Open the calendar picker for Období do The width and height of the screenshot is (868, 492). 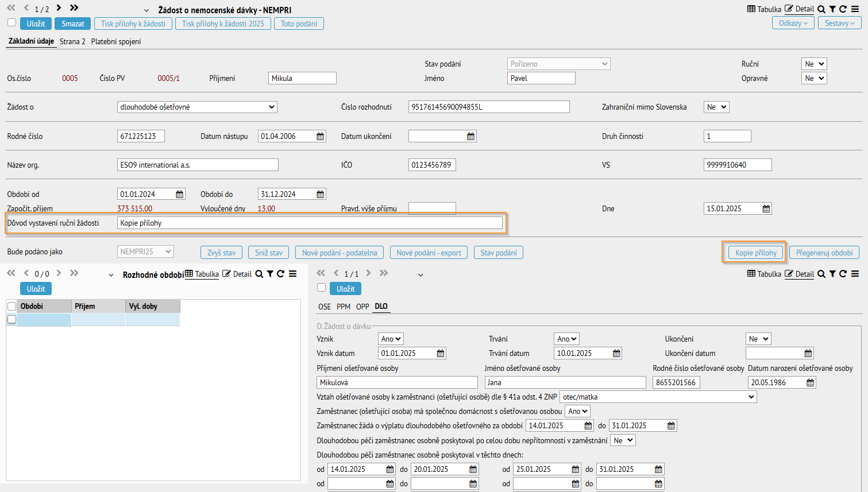(x=321, y=195)
